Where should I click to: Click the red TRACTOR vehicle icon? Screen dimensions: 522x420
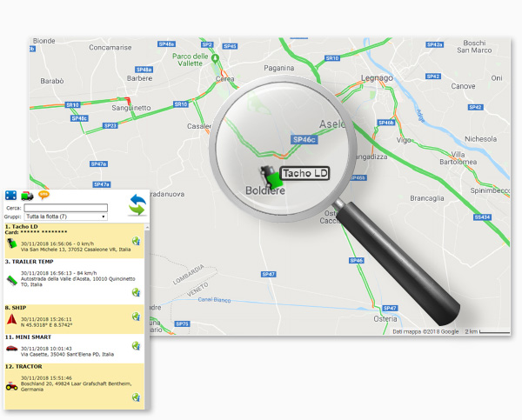point(11,386)
